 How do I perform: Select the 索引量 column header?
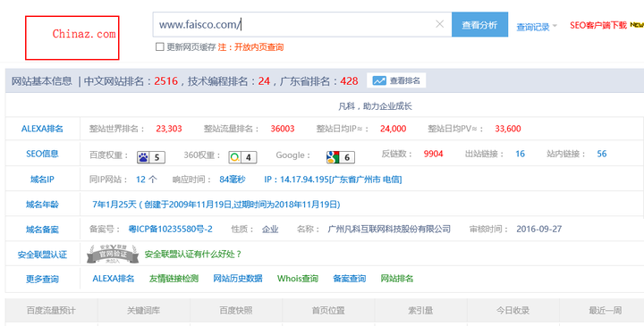[x=420, y=311]
